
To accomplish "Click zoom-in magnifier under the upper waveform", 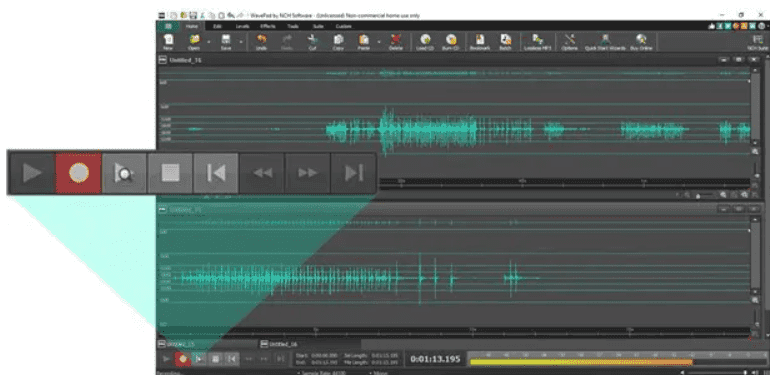I will pyautogui.click(x=723, y=195).
